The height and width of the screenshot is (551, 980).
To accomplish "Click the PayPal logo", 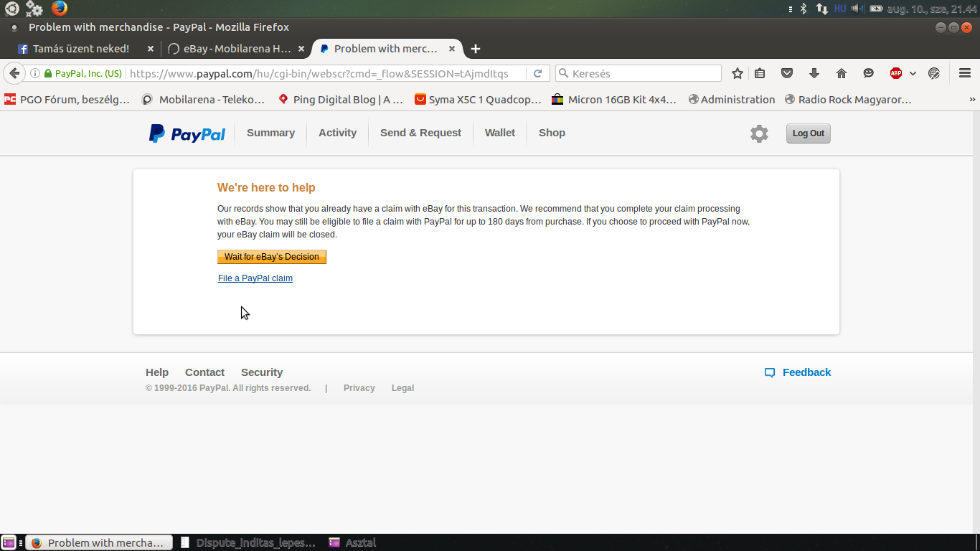I will click(187, 133).
